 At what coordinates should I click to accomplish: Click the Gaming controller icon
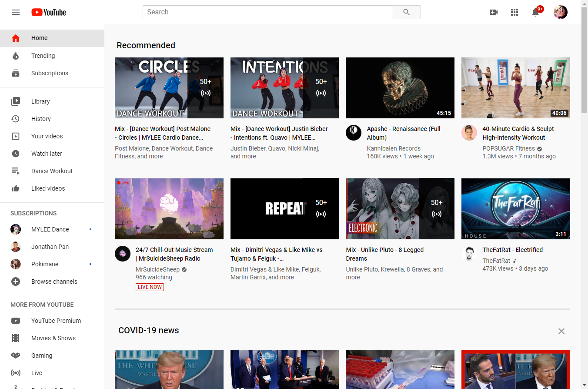tap(16, 355)
